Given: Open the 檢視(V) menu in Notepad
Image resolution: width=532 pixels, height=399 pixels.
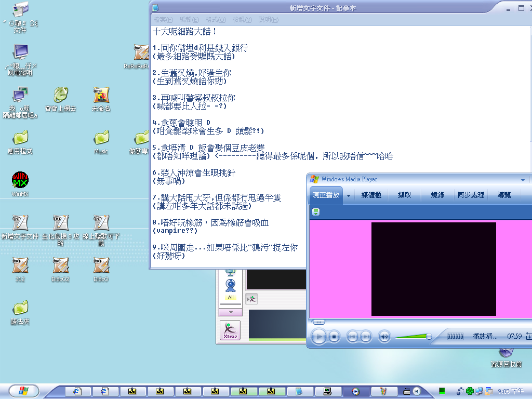Looking at the screenshot, I should pos(242,20).
